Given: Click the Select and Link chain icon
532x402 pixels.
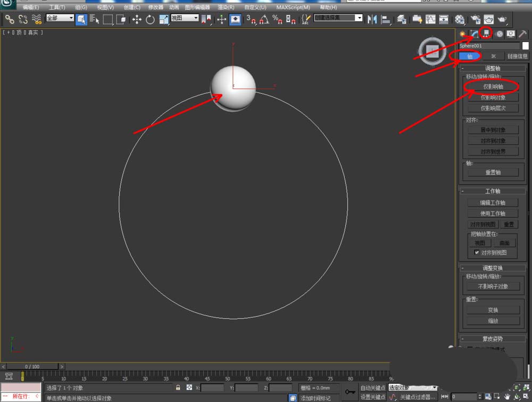Looking at the screenshot, I should (x=10, y=19).
